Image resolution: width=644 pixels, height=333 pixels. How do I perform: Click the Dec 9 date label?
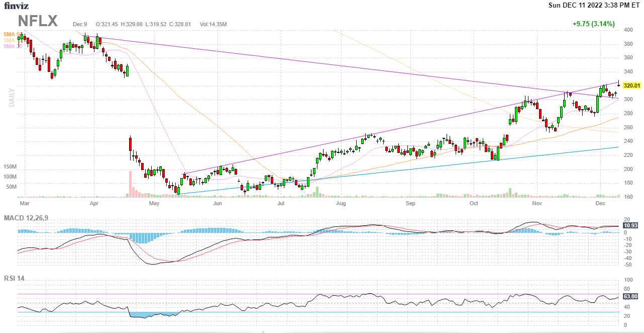[x=80, y=24]
